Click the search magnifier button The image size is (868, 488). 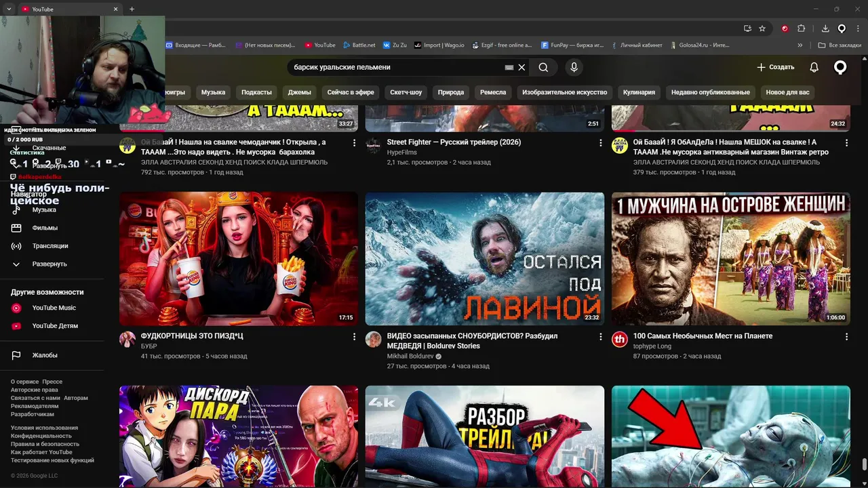[543, 67]
